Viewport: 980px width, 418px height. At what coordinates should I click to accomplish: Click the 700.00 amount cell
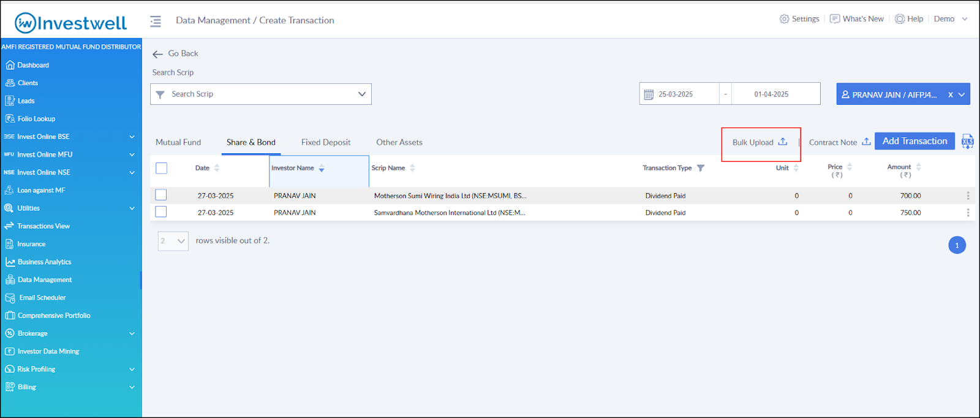pos(910,196)
